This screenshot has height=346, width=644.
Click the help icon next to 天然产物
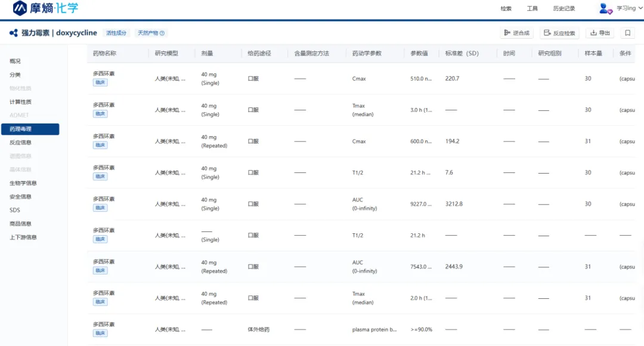point(162,33)
